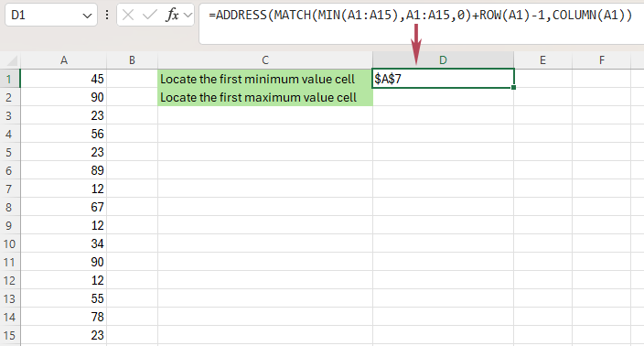Select row 12 header
This screenshot has height=346, width=644.
coord(10,280)
